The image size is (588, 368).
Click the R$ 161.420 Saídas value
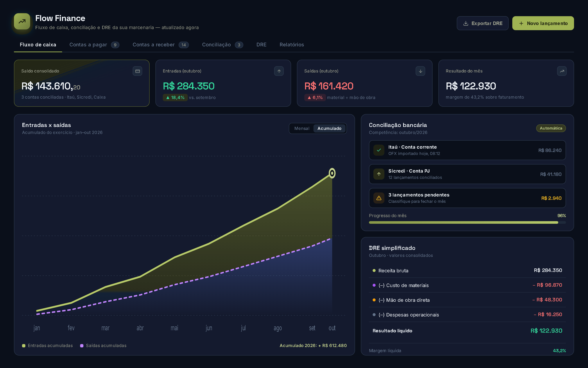(x=329, y=86)
